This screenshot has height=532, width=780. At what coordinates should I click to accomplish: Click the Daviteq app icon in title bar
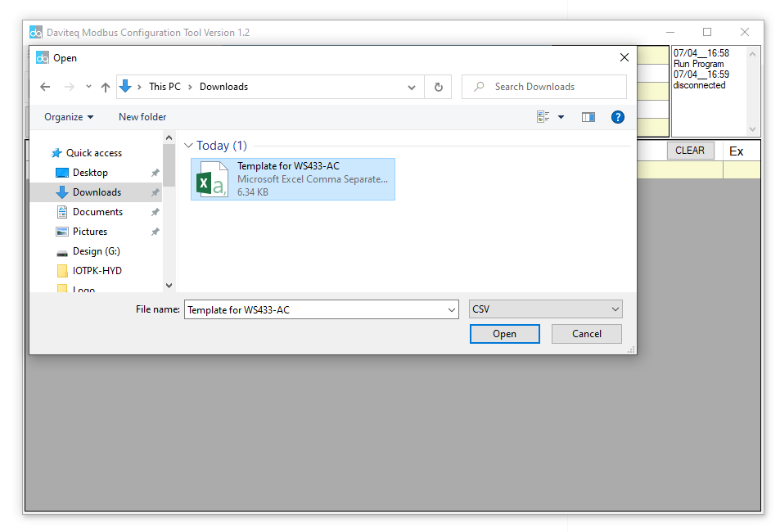[x=36, y=33]
